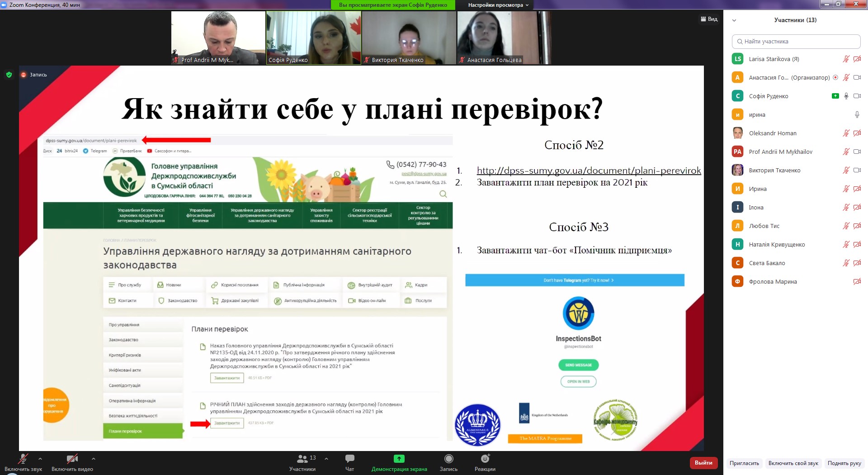868x475 pixels.
Task: Collapse participants panel chevron next to title
Action: pyautogui.click(x=734, y=20)
